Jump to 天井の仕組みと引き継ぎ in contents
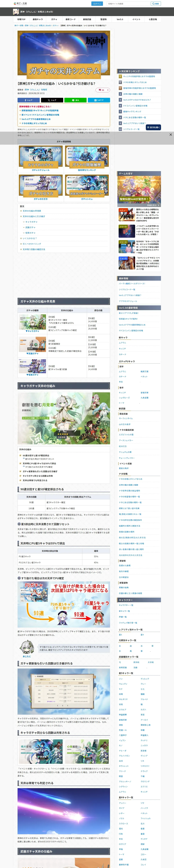This screenshot has width=174, height=868. point(34,216)
